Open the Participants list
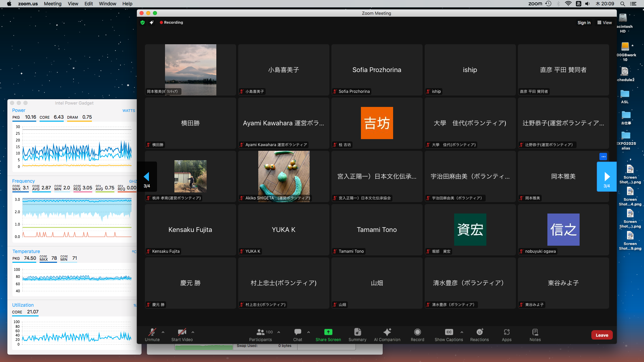Viewport: 644px width, 362px height. point(261,332)
